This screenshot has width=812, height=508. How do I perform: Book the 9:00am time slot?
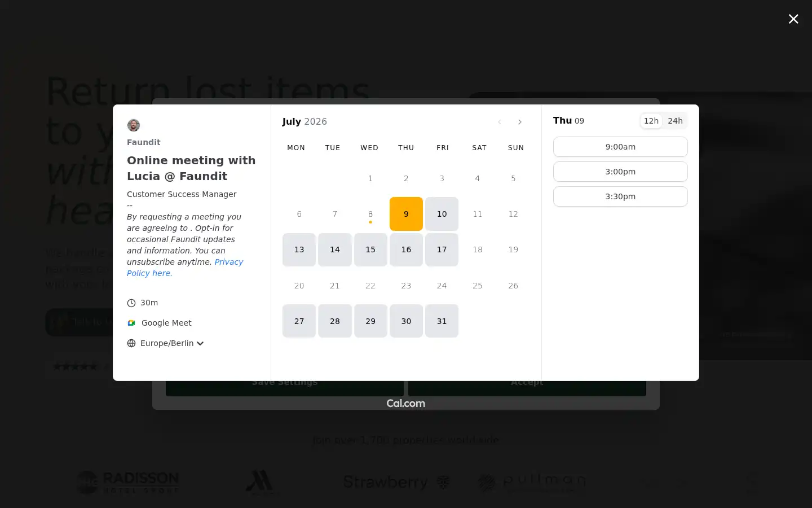coord(620,147)
